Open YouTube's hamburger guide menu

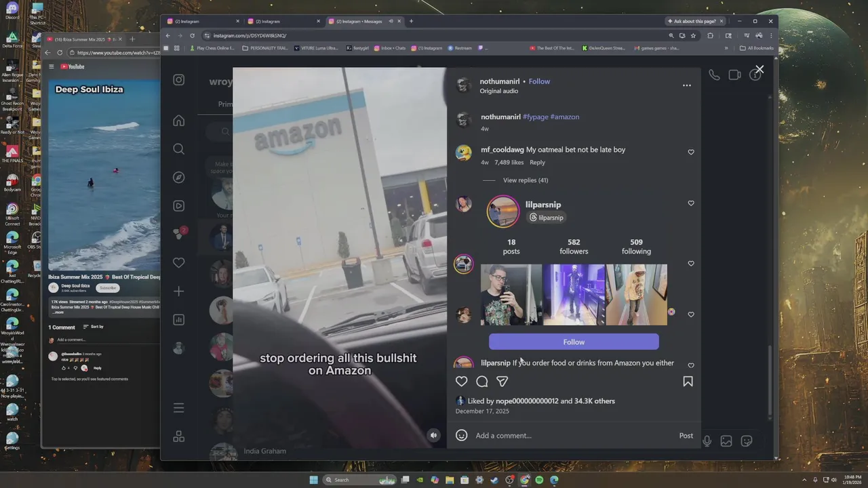click(x=51, y=66)
